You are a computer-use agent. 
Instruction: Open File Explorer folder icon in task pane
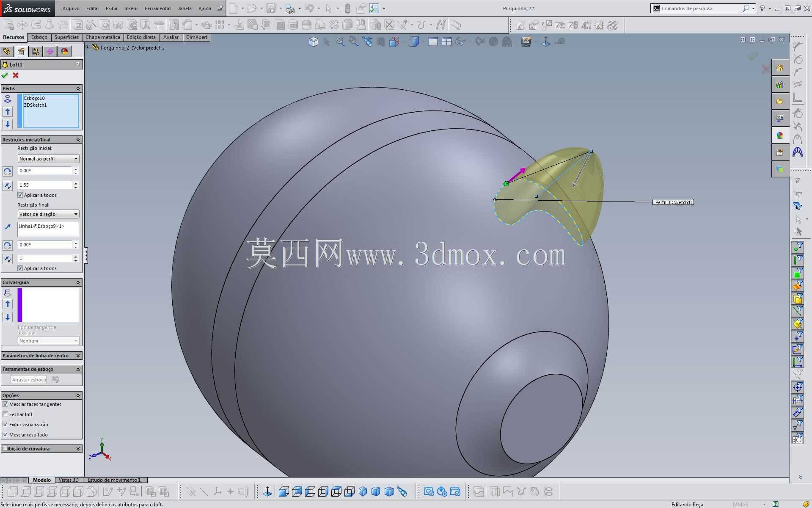click(780, 102)
